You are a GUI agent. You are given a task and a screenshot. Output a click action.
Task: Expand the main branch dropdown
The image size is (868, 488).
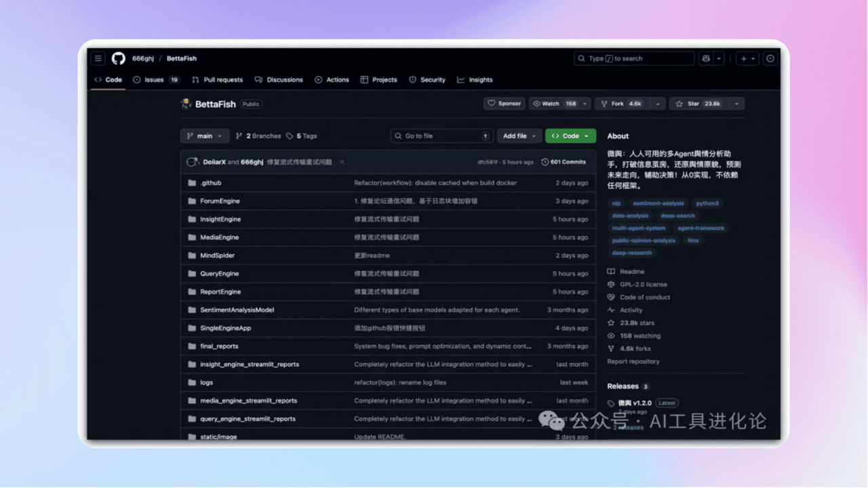click(205, 136)
